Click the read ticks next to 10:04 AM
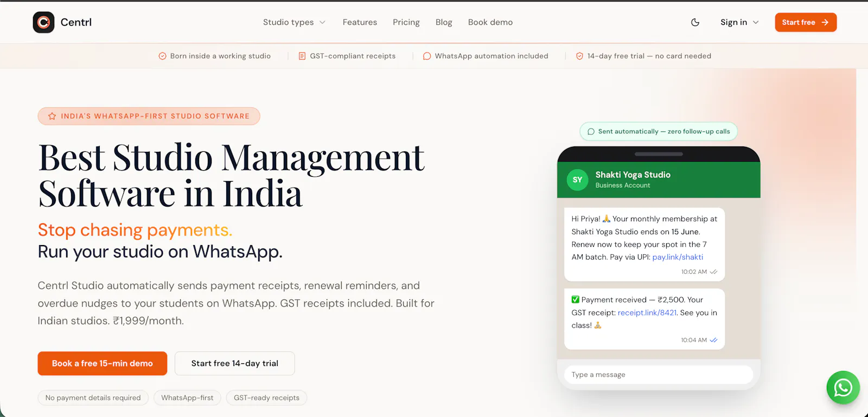This screenshot has width=868, height=417. pos(713,340)
